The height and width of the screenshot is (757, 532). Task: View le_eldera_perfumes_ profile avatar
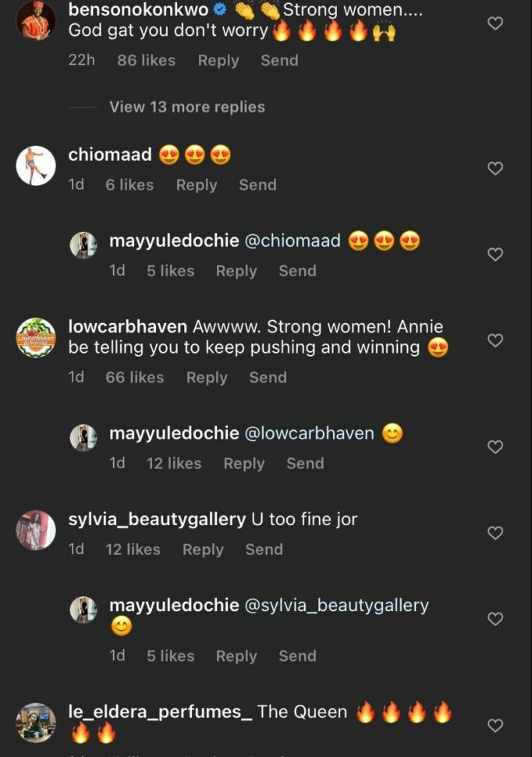pos(36,723)
